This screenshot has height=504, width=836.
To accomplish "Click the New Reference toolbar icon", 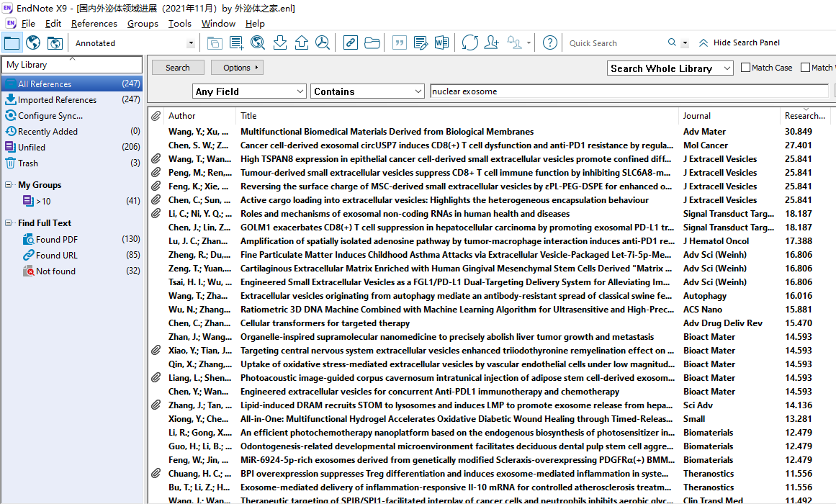I will (x=236, y=42).
